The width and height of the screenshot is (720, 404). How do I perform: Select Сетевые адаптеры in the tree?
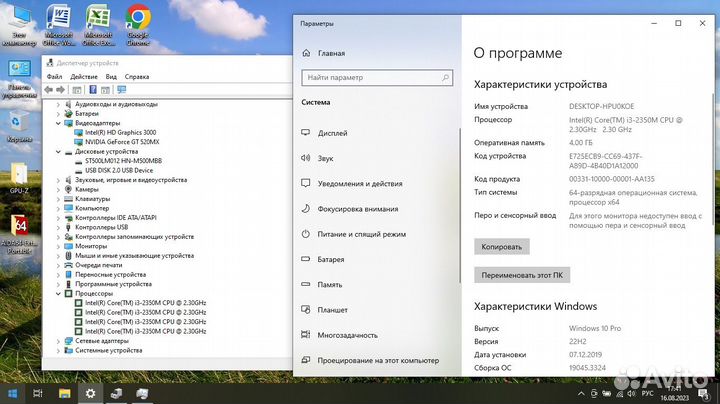pos(102,341)
